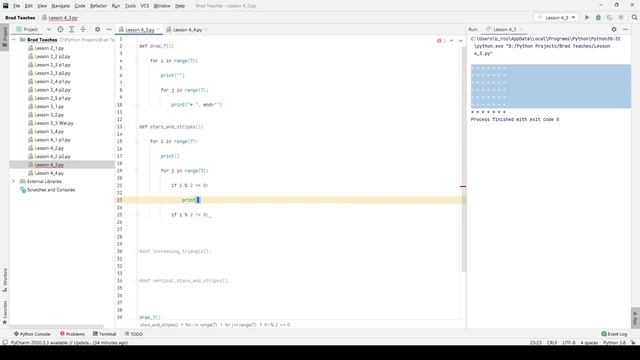Collapse the Brad Teaches project root
Viewport: 640px width, 360px height.
pyautogui.click(x=14, y=40)
